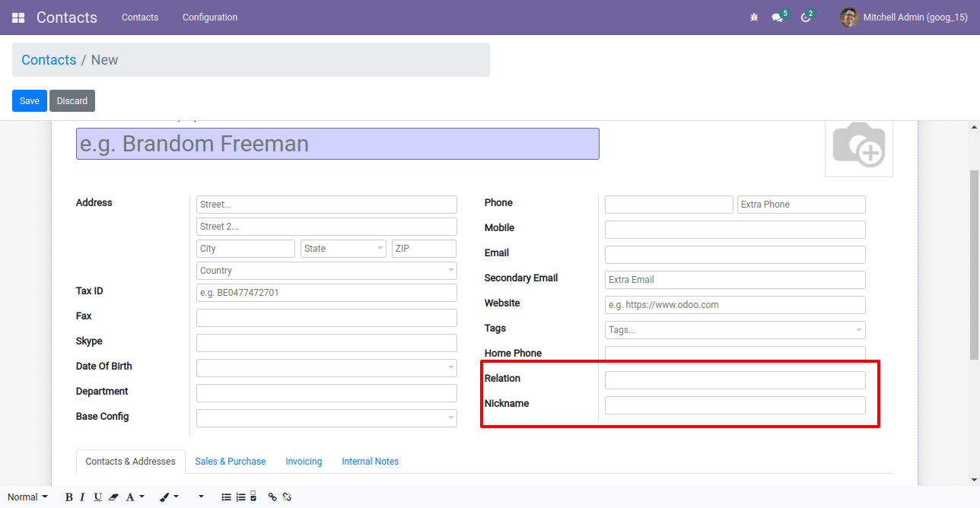Click the Extra Email field
This screenshot has width=980, height=508.
[735, 280]
